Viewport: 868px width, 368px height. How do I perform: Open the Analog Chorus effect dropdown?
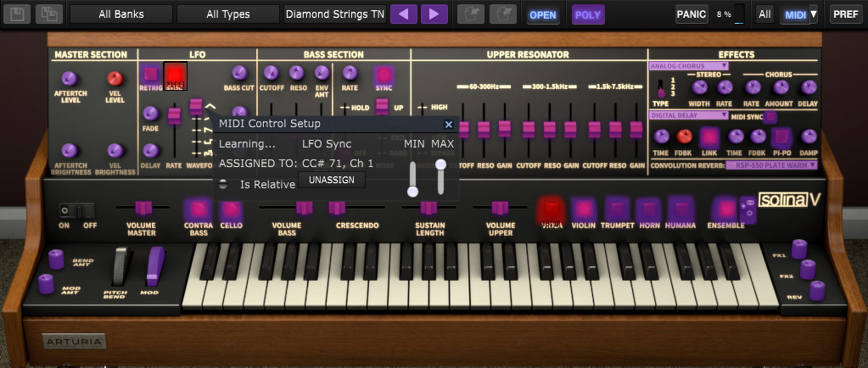(688, 66)
